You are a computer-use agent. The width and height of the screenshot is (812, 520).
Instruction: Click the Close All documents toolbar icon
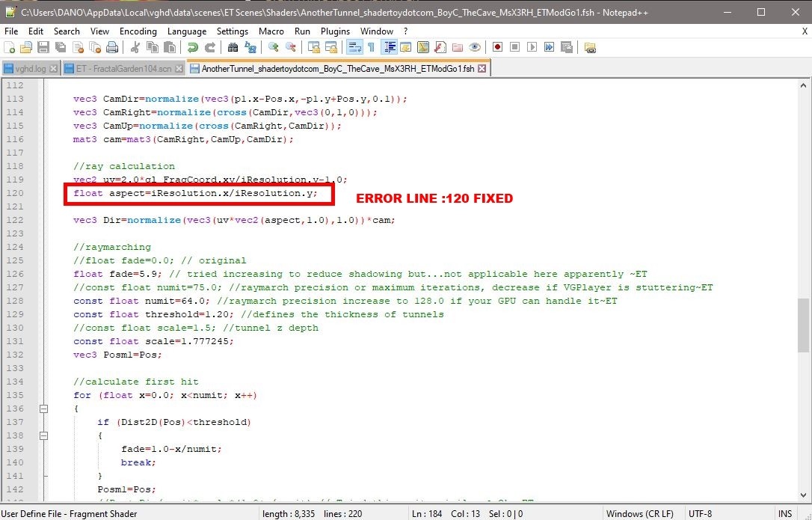95,48
